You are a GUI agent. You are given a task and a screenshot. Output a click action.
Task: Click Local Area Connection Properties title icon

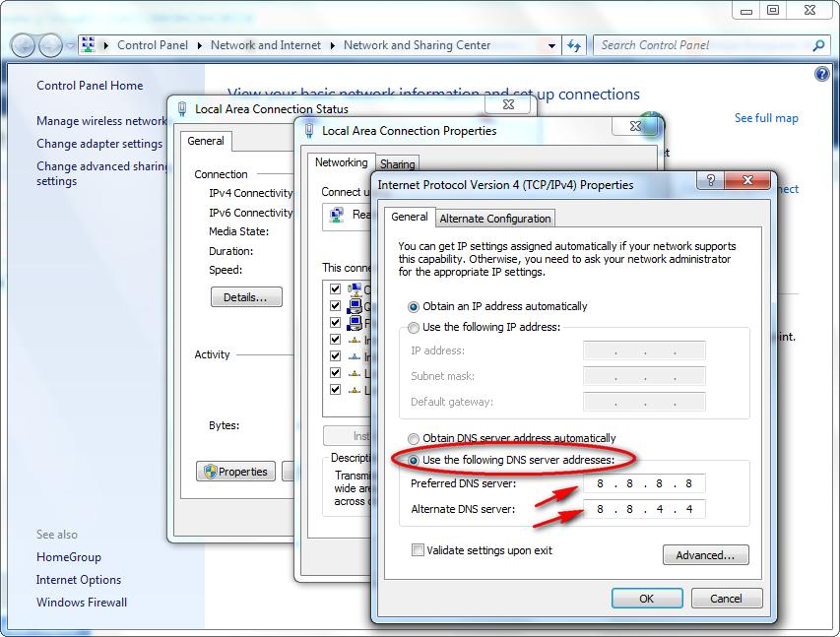pos(309,130)
